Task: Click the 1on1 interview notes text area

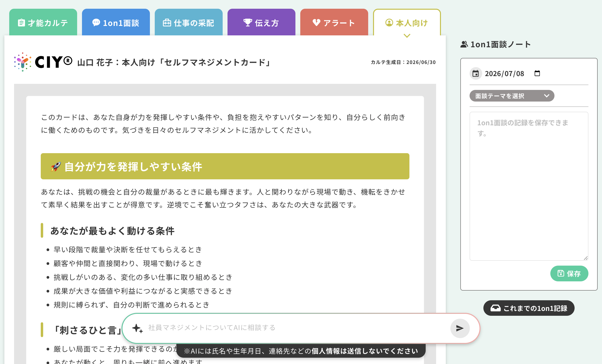Action: (x=529, y=186)
